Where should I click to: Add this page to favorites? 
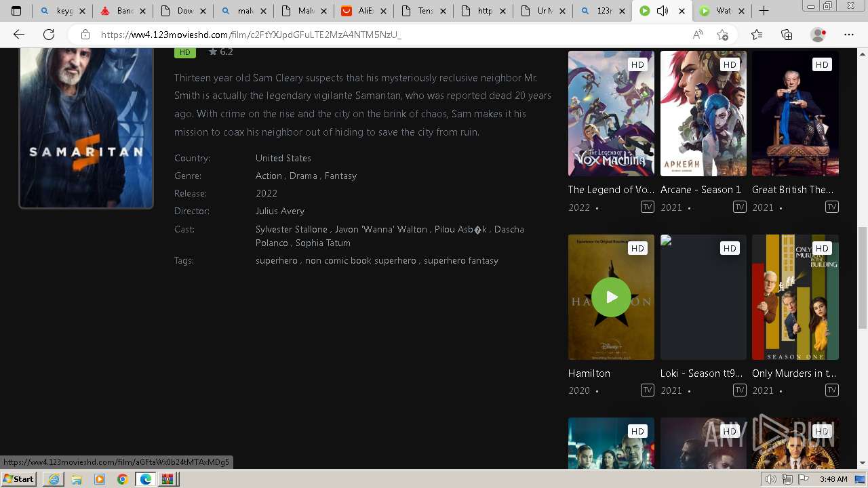tap(722, 35)
